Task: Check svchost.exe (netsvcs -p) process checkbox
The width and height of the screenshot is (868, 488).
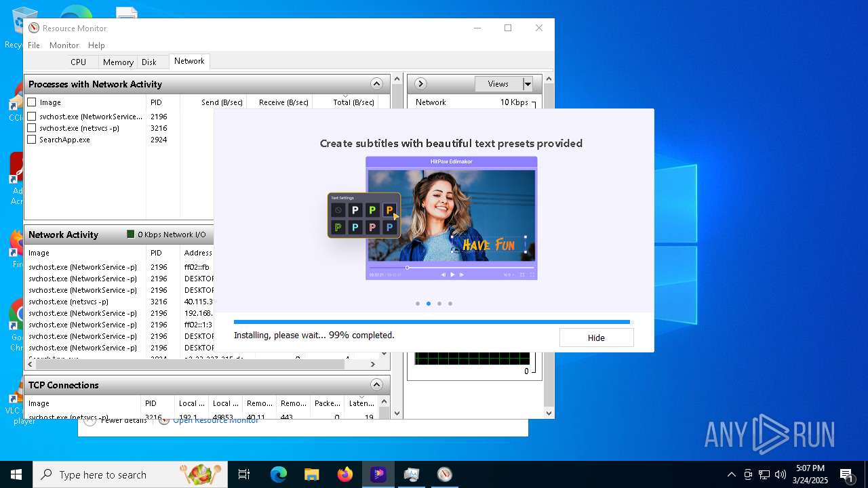Action: [32, 128]
